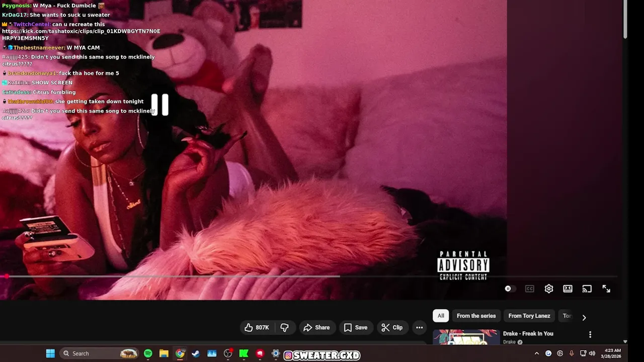Open the Drake - Freak In You title

[x=528, y=333]
